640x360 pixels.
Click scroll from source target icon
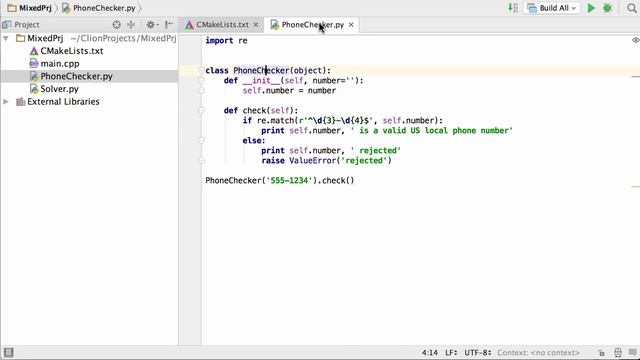click(117, 24)
